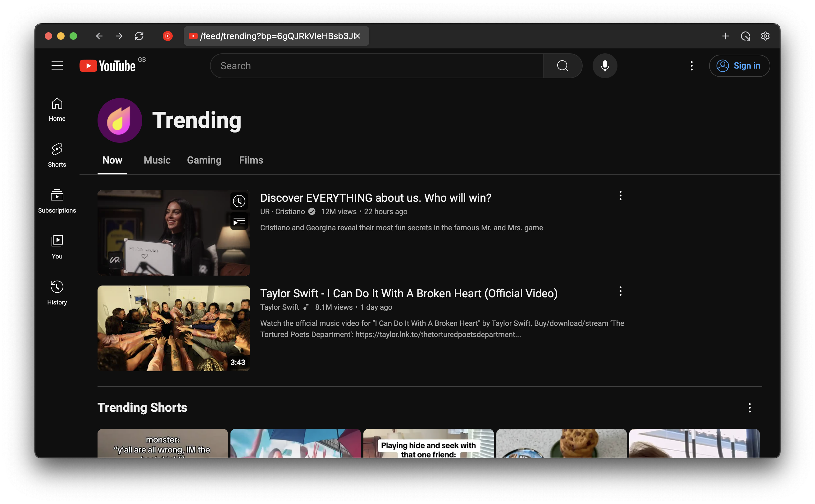815x504 pixels.
Task: Click the YouTube logo
Action: [x=108, y=66]
